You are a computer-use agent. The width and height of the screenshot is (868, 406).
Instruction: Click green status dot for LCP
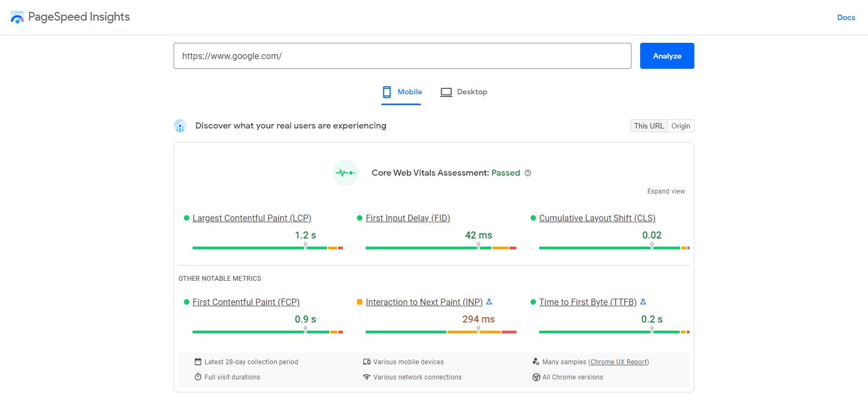click(187, 218)
